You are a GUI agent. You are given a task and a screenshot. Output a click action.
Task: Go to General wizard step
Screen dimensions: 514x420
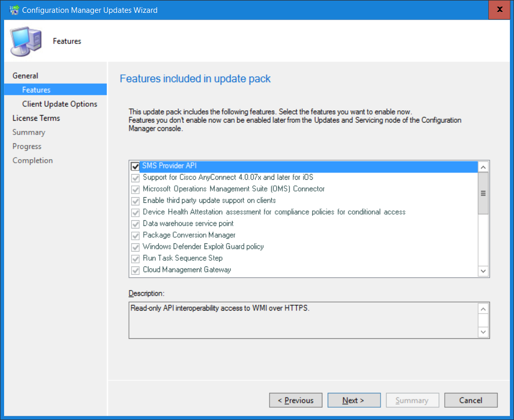pyautogui.click(x=25, y=76)
